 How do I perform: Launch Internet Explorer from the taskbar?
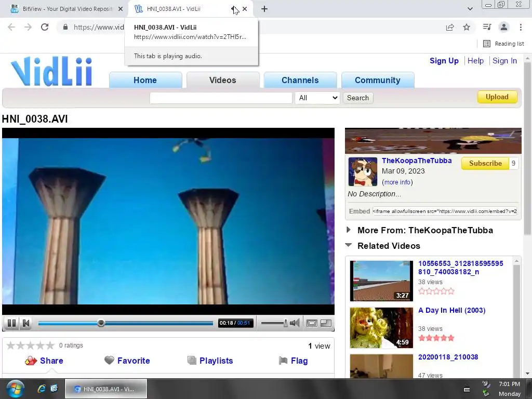(42, 389)
